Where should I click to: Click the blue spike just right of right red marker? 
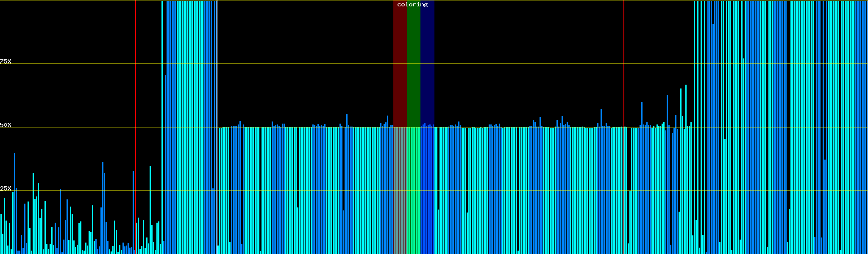(x=642, y=114)
